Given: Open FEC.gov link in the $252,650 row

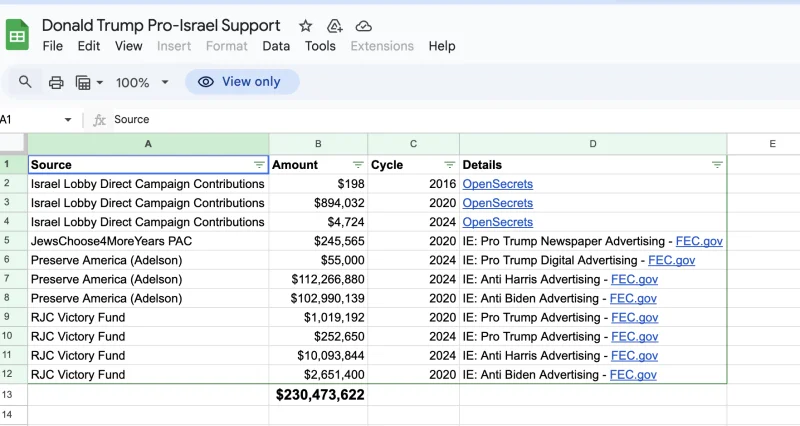Looking at the screenshot, I should point(635,337).
